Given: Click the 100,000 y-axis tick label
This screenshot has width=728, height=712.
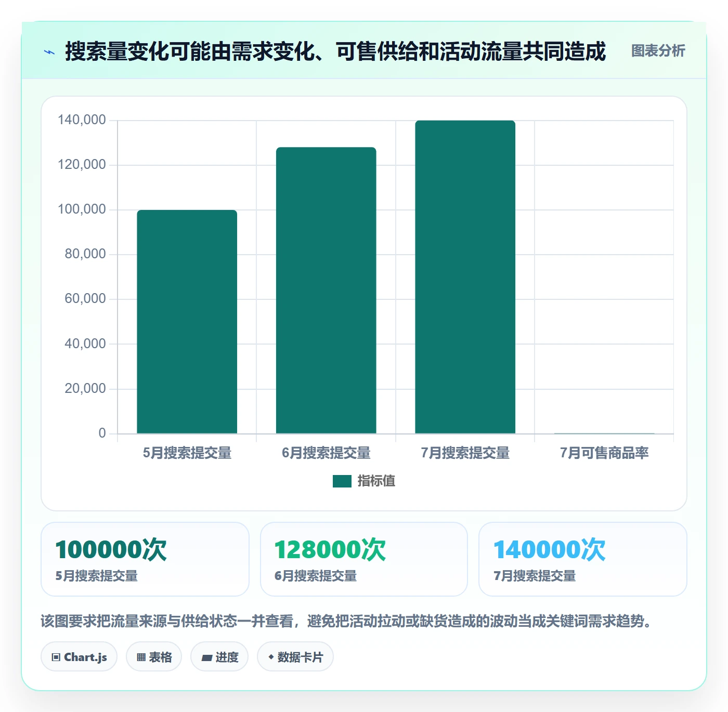Looking at the screenshot, I should (x=82, y=209).
